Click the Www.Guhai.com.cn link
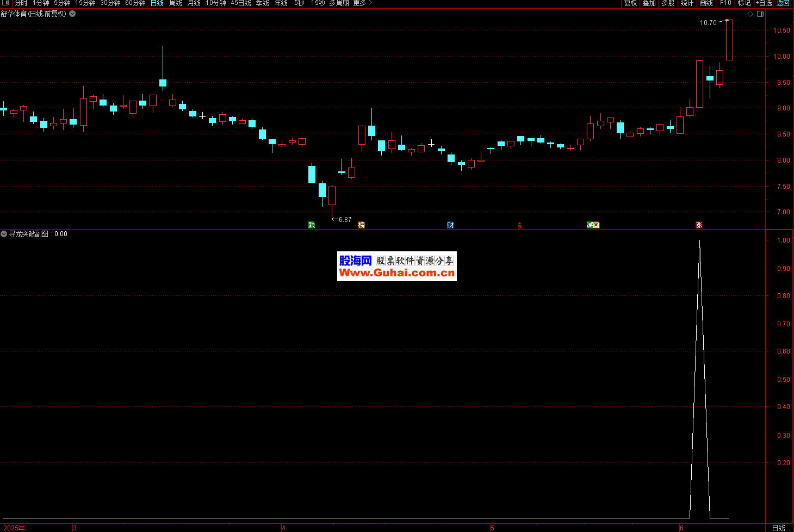The height and width of the screenshot is (532, 794). coord(397,273)
